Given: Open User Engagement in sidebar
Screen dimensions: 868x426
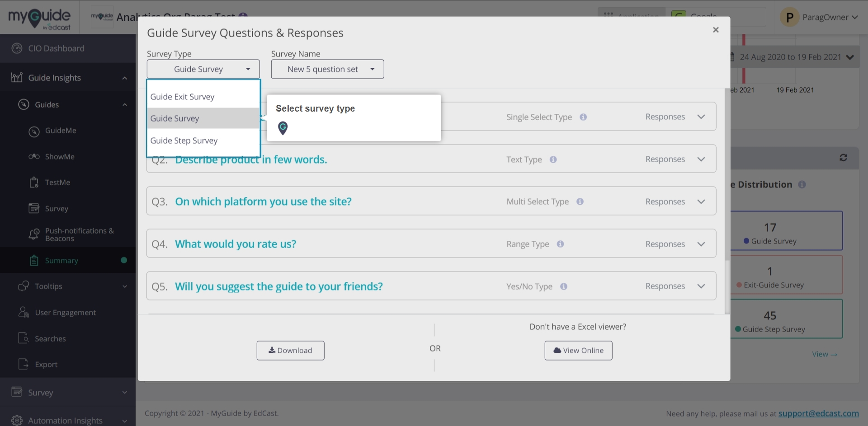Looking at the screenshot, I should point(68,313).
